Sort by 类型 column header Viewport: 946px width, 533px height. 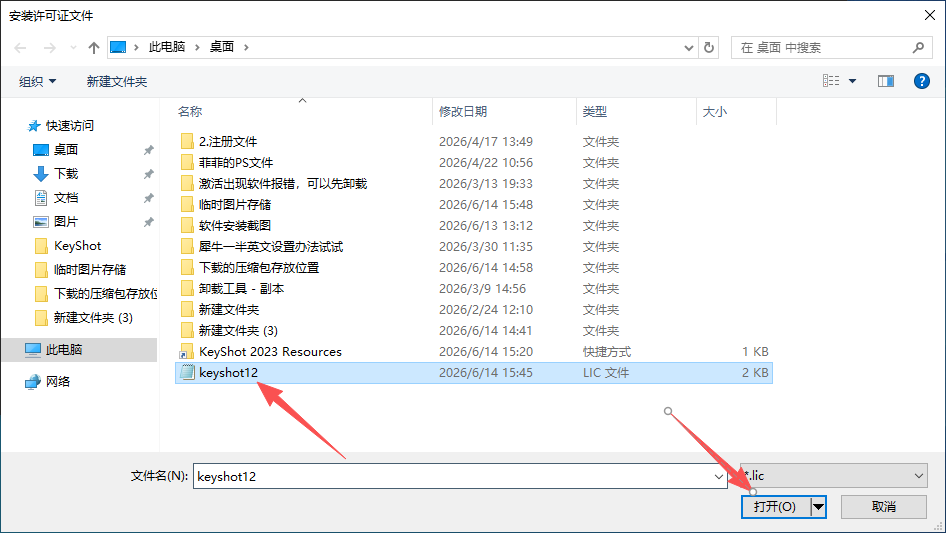tap(594, 112)
